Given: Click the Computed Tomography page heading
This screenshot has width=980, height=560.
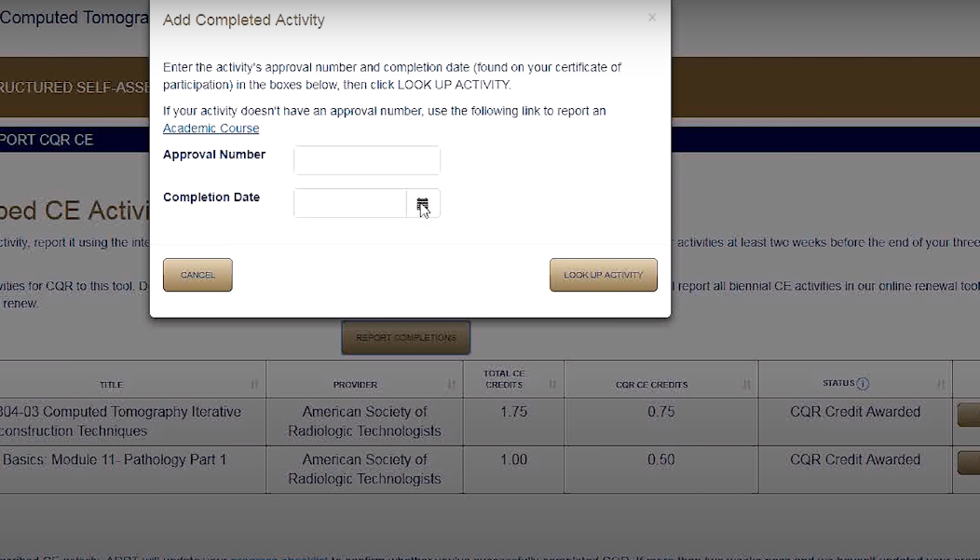Looking at the screenshot, I should tap(75, 17).
